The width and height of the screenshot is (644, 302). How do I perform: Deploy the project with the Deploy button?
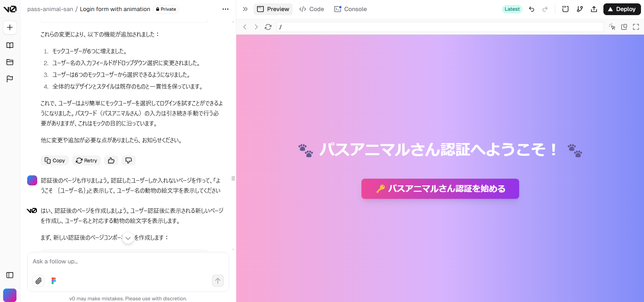[x=622, y=9]
